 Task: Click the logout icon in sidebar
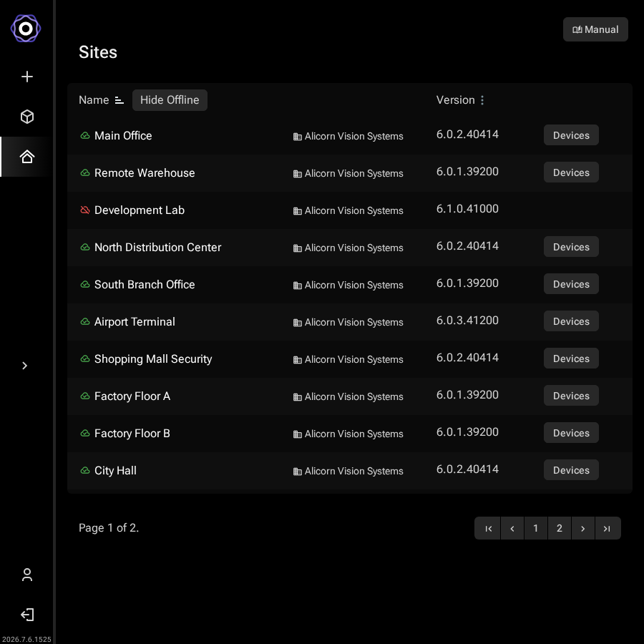[27, 615]
